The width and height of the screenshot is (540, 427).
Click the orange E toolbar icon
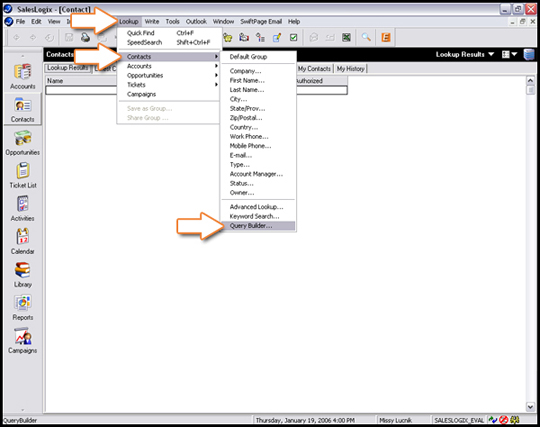pos(386,37)
